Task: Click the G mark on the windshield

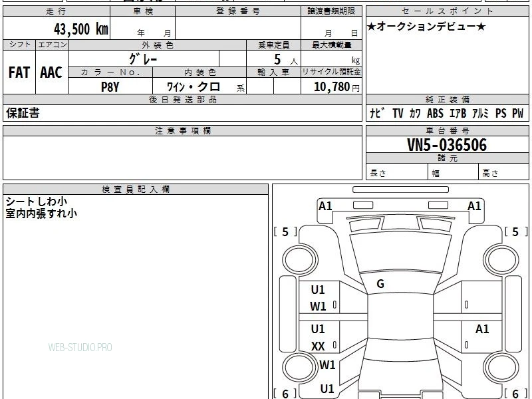Action: 380,284
